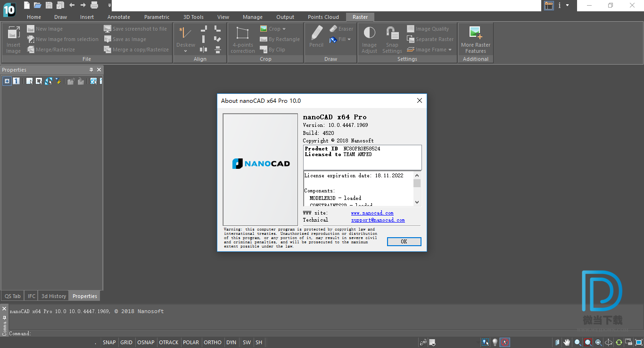Click the Print icon in quick access
The image size is (644, 348).
coord(94,5)
